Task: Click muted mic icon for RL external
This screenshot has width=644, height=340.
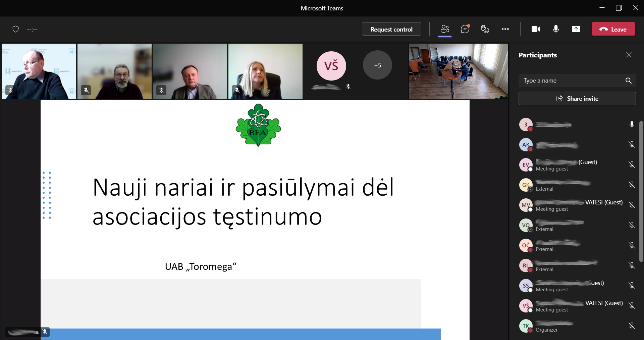Action: pyautogui.click(x=632, y=265)
